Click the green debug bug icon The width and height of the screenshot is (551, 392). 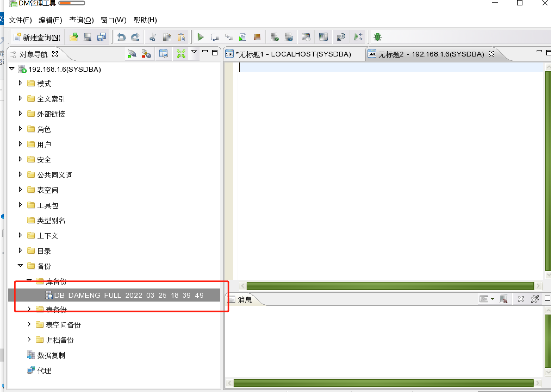point(377,37)
